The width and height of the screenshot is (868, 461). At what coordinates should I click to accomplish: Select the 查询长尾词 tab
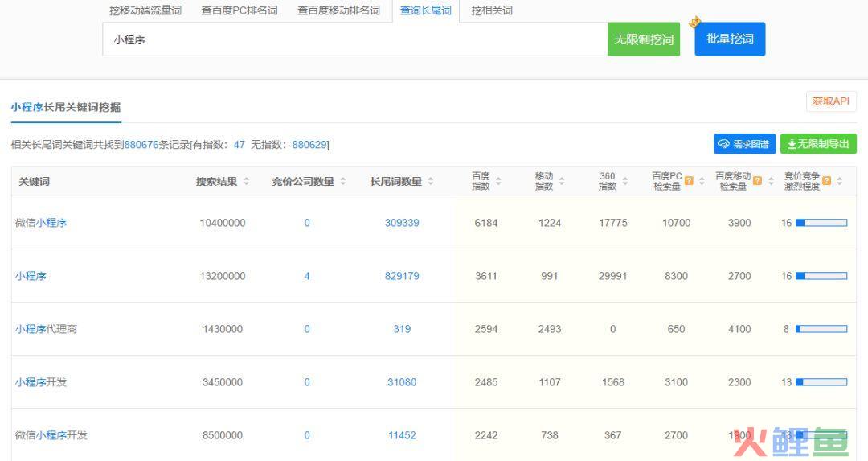[x=426, y=10]
